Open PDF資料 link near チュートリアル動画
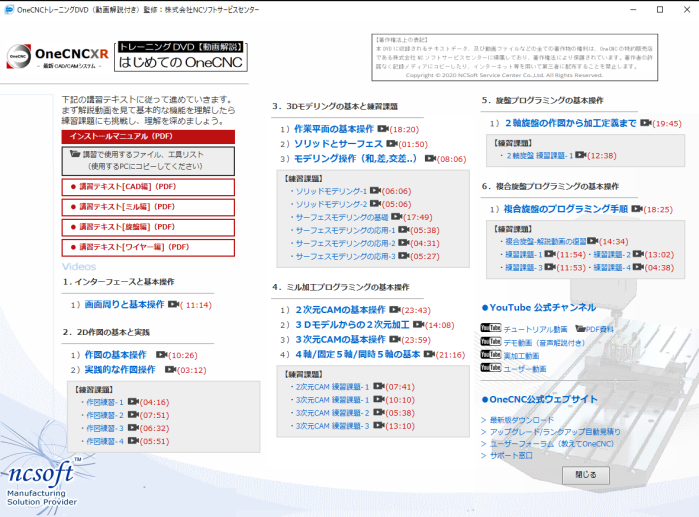This screenshot has height=517, width=699. point(600,328)
